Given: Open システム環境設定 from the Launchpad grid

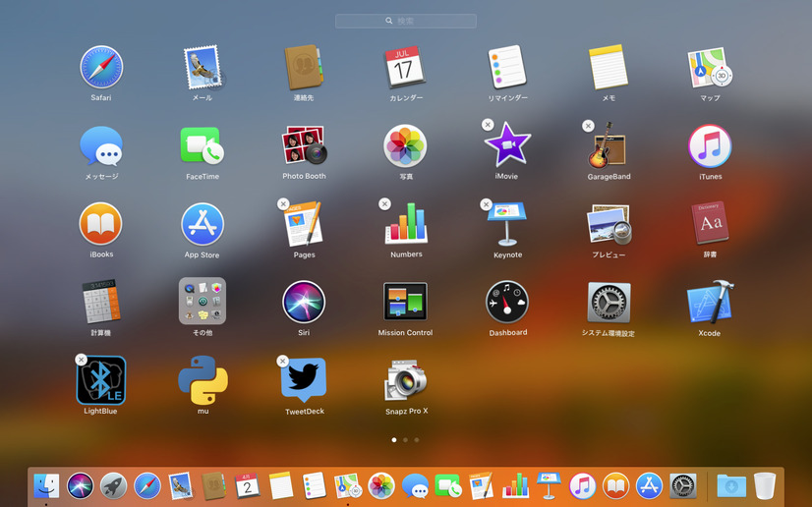Looking at the screenshot, I should click(609, 302).
